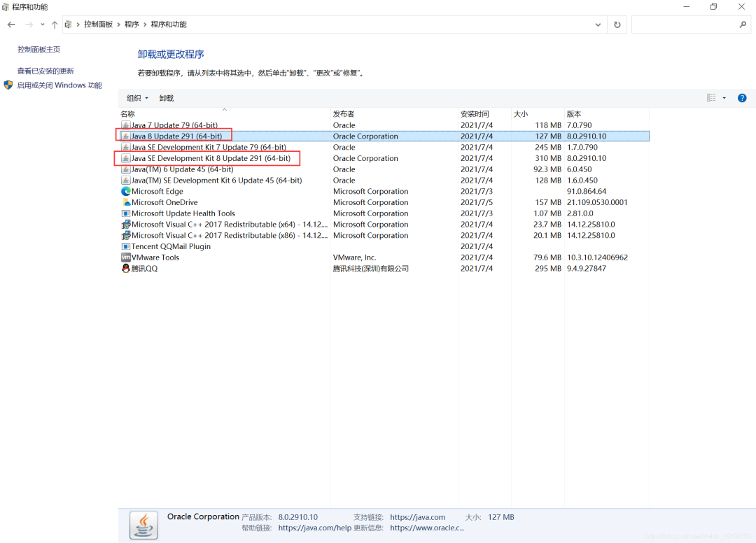Viewport: 756px width, 543px height.
Task: Open 启用或关闭 Windows 功能 link
Action: [59, 85]
